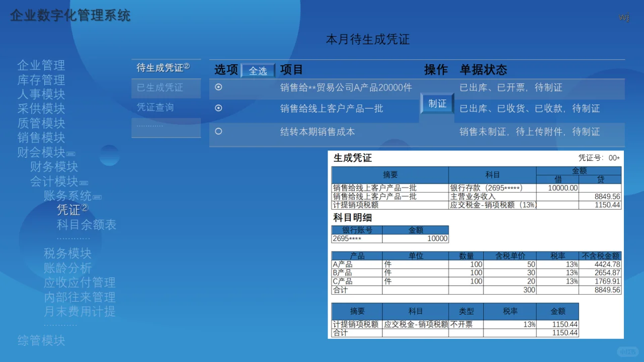The image size is (644, 362).
Task: Click the 单据状态 column header
Action: pos(483,70)
